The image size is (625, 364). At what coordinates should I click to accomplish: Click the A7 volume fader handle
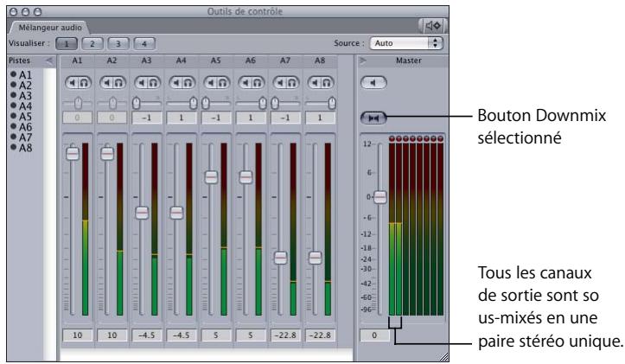pos(281,258)
